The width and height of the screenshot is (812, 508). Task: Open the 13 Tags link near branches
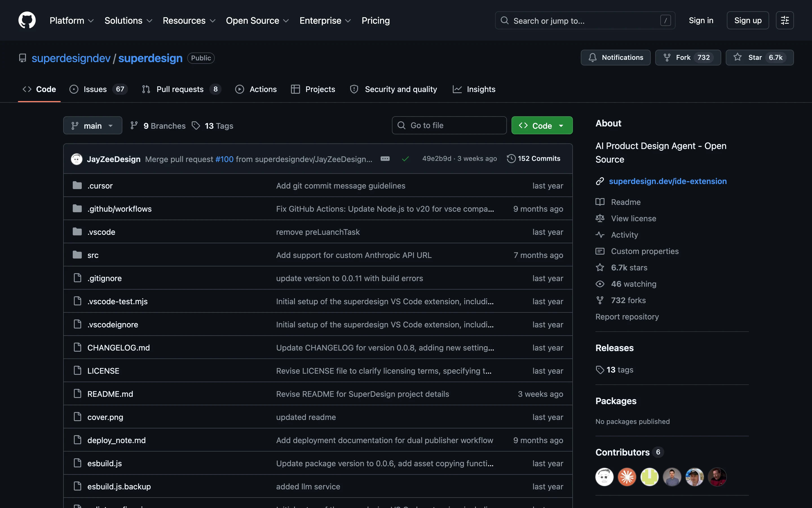pos(212,126)
